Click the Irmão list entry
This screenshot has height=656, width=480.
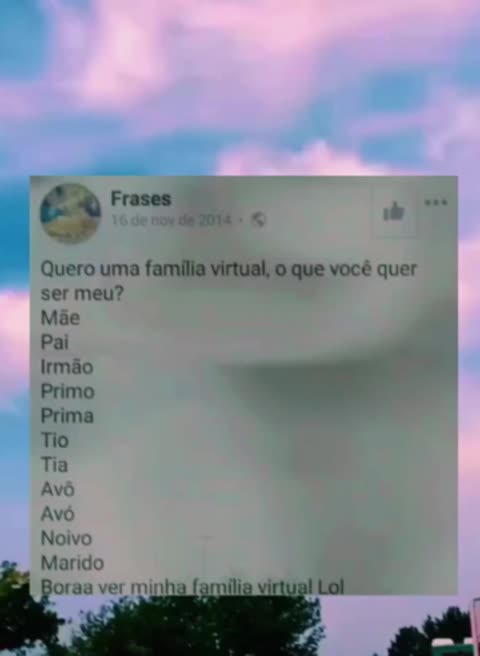coord(67,367)
